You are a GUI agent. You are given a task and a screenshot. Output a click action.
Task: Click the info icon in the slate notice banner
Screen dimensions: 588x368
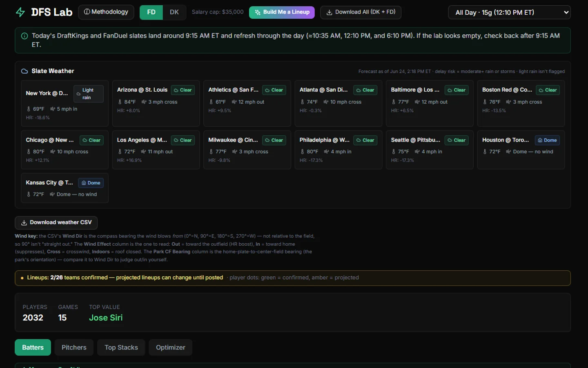(x=24, y=36)
